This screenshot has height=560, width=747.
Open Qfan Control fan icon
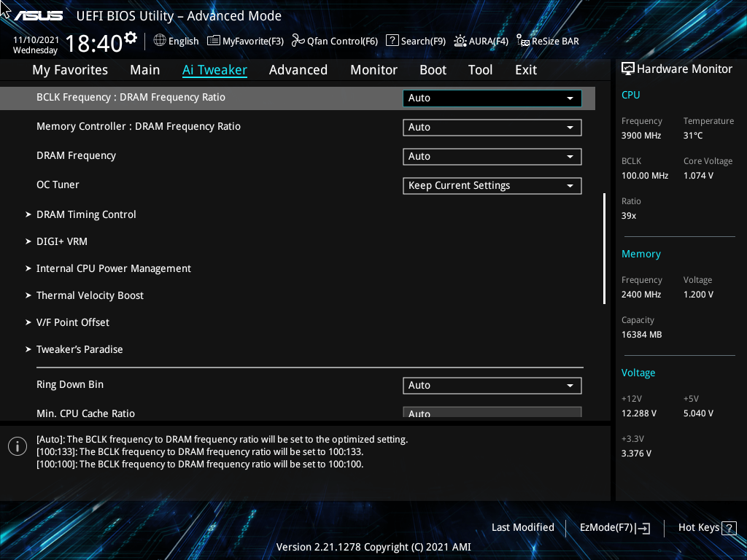coord(298,41)
